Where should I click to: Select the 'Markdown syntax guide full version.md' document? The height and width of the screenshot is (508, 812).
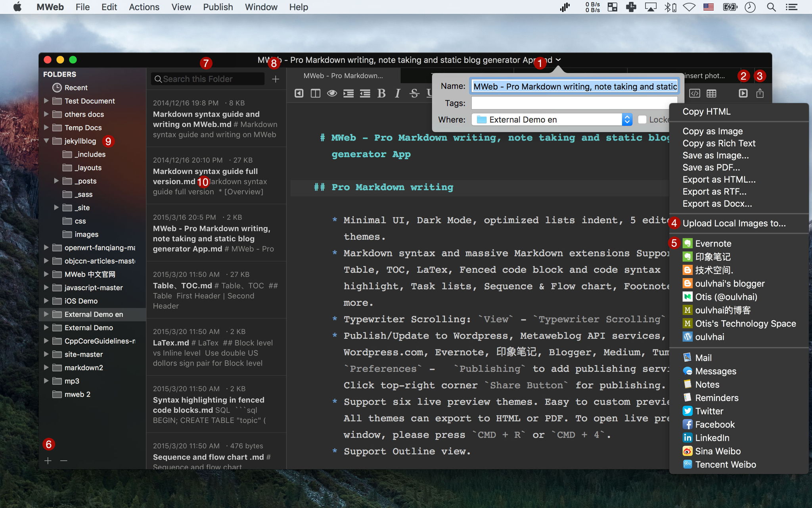pyautogui.click(x=216, y=175)
